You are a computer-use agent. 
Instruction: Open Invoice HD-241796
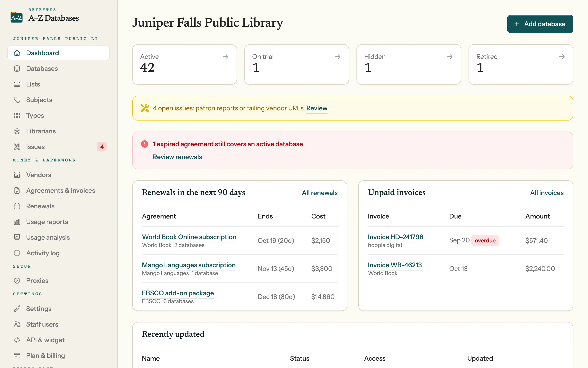coord(395,237)
